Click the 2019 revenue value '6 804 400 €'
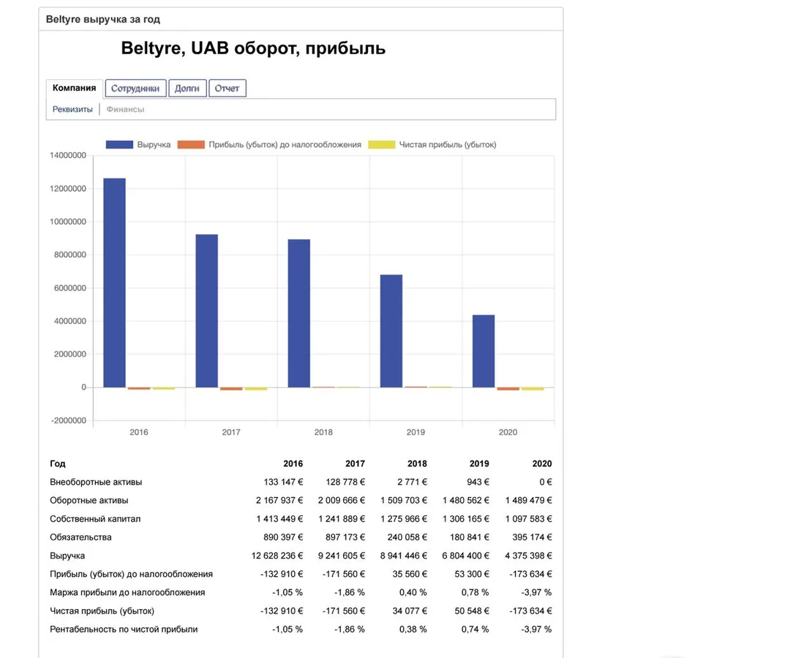812x658 pixels. point(466,556)
